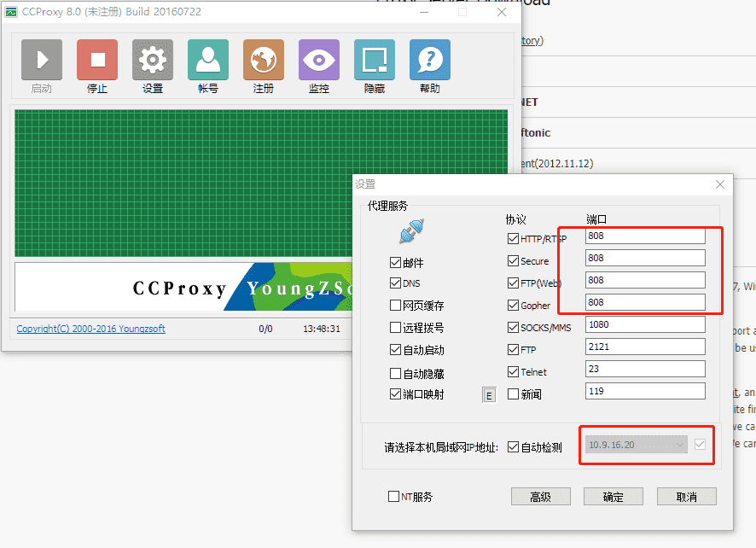The width and height of the screenshot is (756, 548).
Task: Click the green traffic monitor graph
Action: tap(261, 184)
